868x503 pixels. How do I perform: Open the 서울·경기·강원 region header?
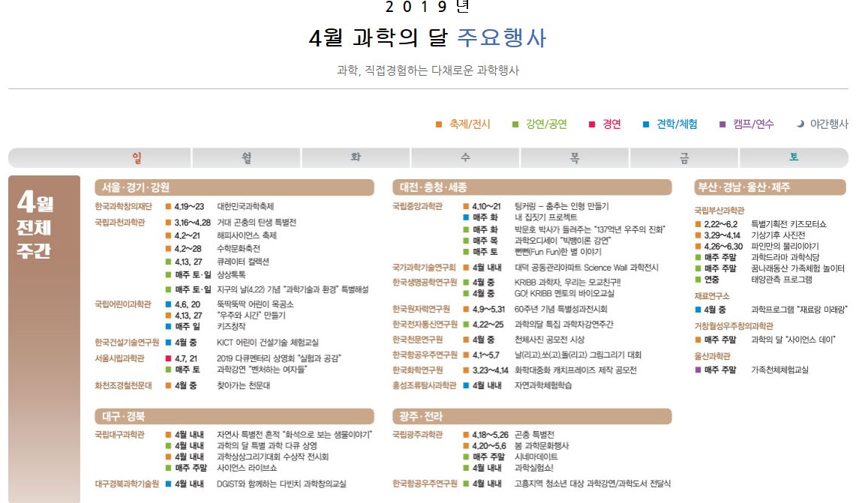click(234, 187)
